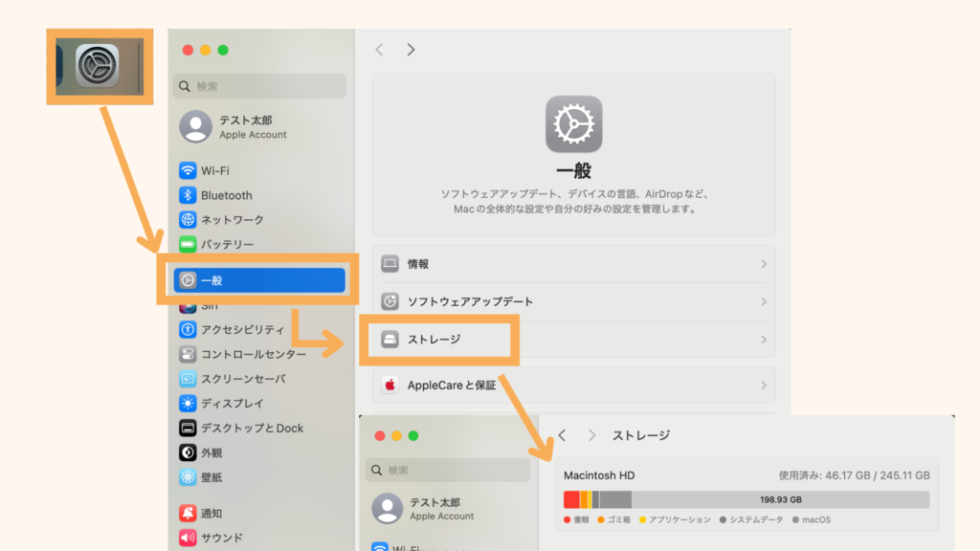Click the 書類 segment of the storage bar
The image size is (980, 551).
pyautogui.click(x=571, y=498)
